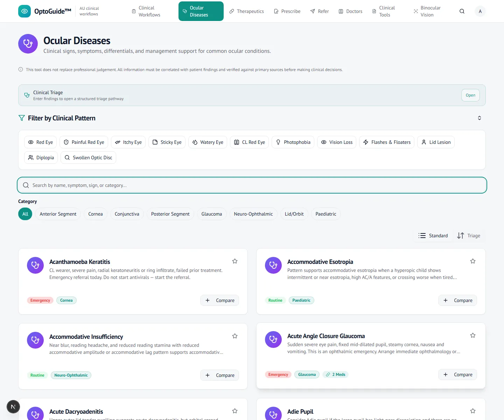This screenshot has width=504, height=420.
Task: Star the Acute Angle Closure Glaucoma card
Action: pyautogui.click(x=473, y=335)
